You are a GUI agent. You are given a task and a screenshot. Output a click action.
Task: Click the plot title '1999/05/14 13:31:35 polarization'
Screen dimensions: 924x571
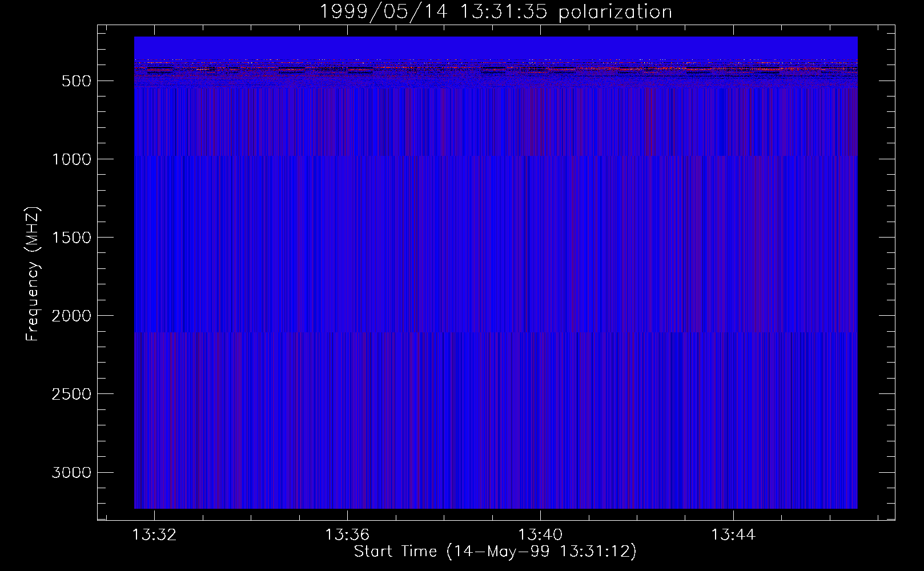tap(495, 12)
